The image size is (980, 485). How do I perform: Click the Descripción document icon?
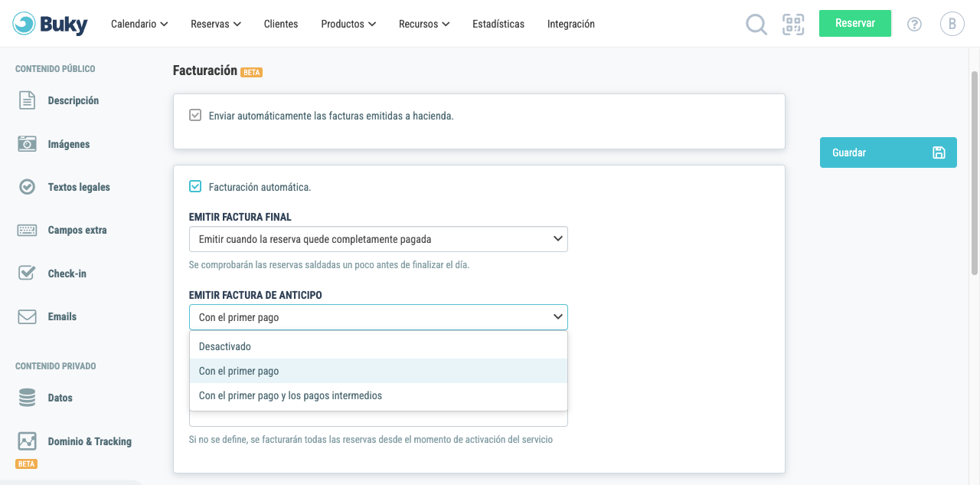point(27,100)
